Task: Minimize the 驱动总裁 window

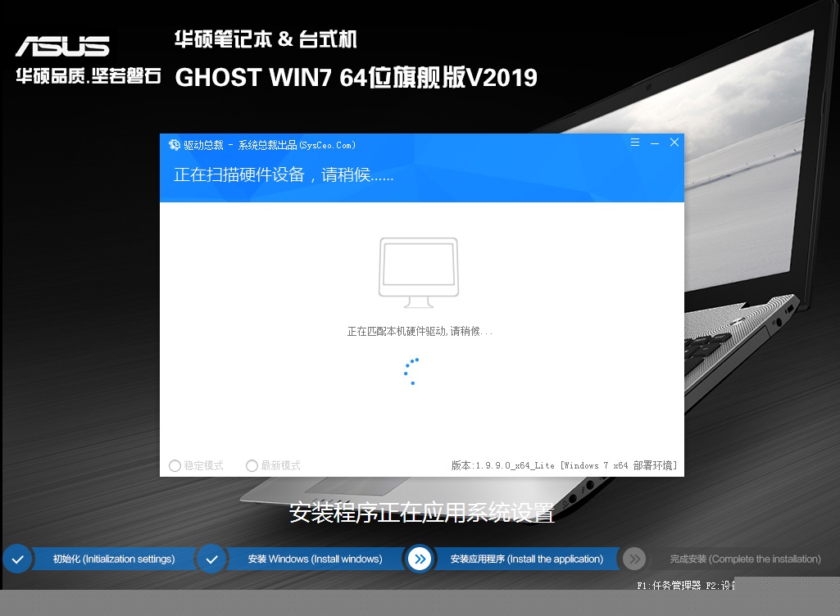Action: click(655, 143)
